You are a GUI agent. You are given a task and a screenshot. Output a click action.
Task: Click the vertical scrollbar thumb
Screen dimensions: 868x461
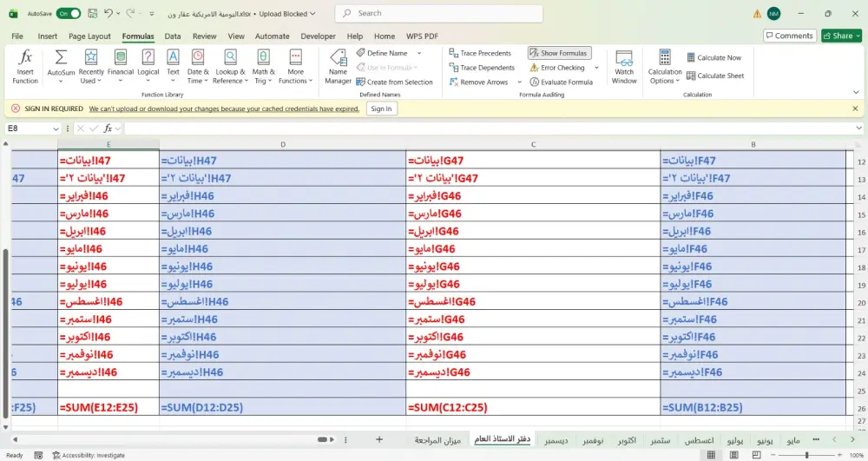[x=5, y=333]
